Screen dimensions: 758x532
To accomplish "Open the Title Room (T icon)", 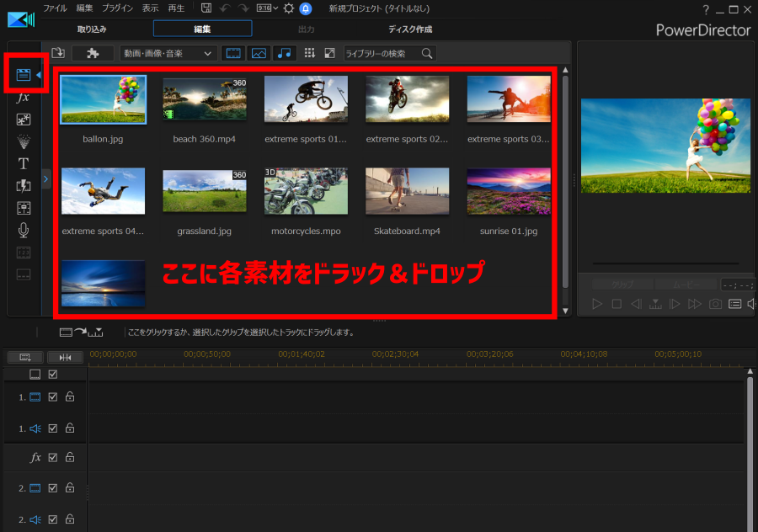I will click(x=24, y=164).
